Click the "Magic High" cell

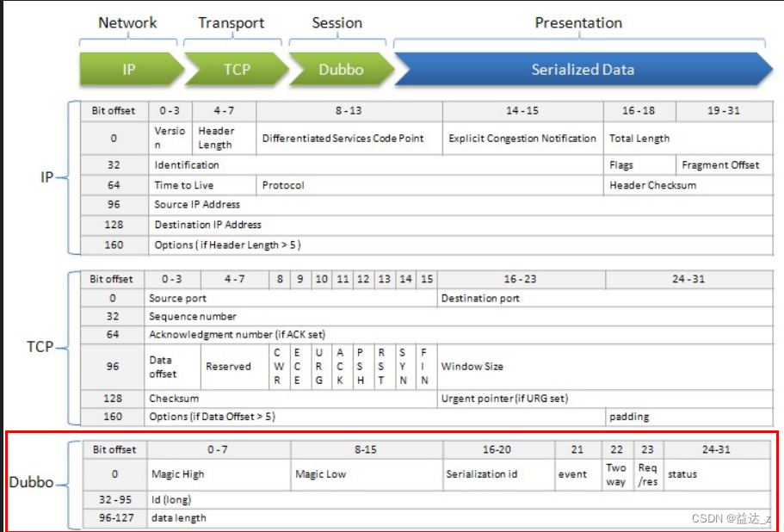[219, 474]
